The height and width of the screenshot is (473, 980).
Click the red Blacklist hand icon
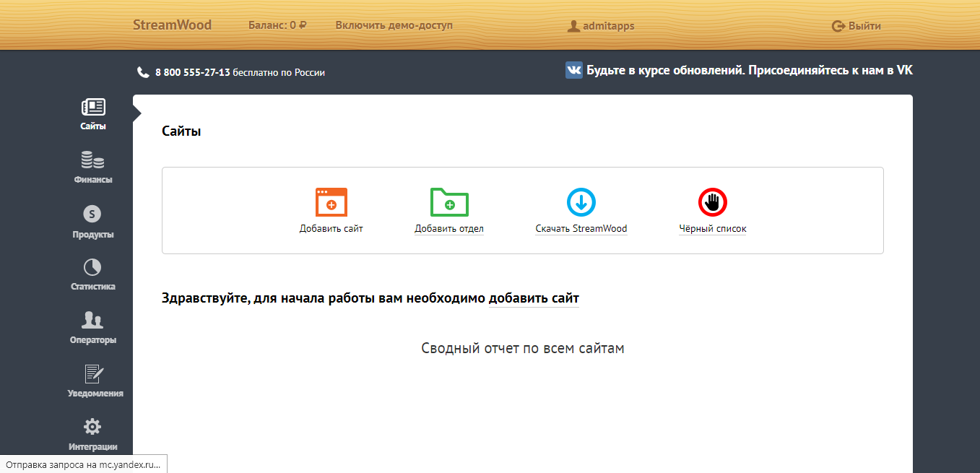712,202
